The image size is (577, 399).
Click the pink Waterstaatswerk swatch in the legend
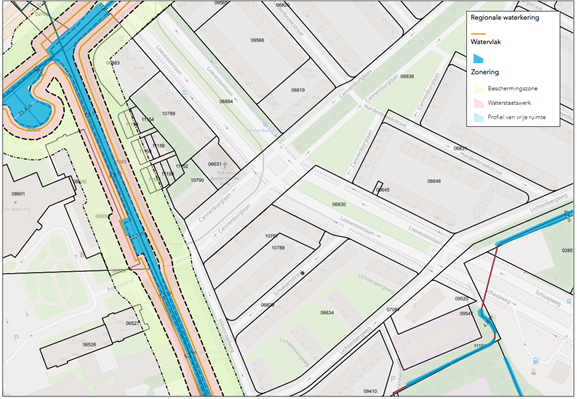pos(478,103)
